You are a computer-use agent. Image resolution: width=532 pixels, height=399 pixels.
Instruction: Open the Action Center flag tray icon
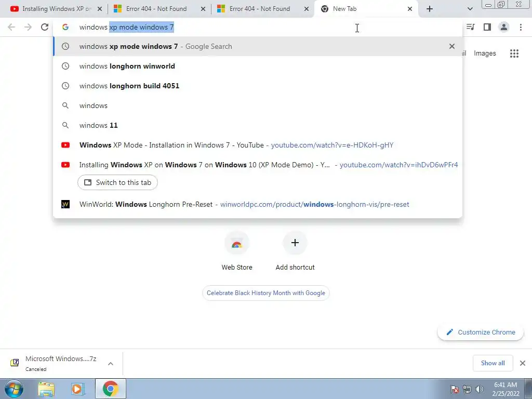pyautogui.click(x=455, y=389)
